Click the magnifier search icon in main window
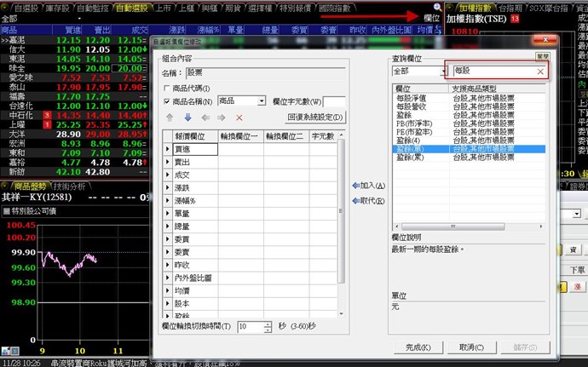Image resolution: width=588 pixels, height=367 pixels. [x=437, y=7]
